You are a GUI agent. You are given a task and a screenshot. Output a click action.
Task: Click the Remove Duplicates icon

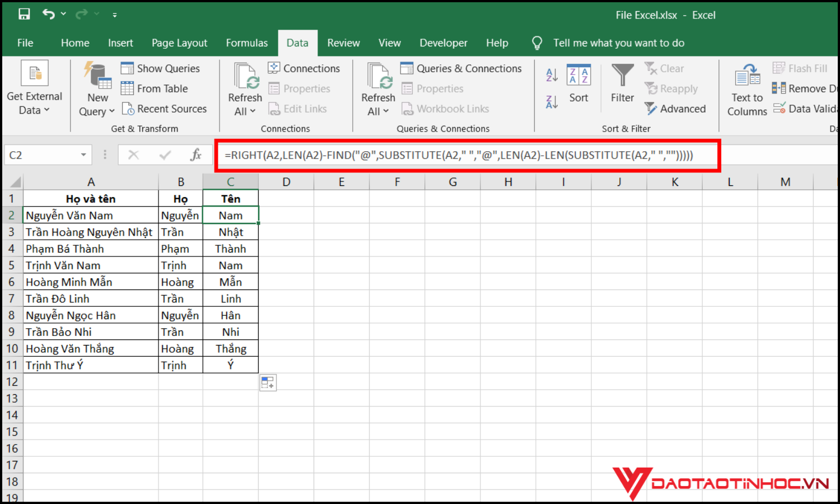[x=779, y=88]
